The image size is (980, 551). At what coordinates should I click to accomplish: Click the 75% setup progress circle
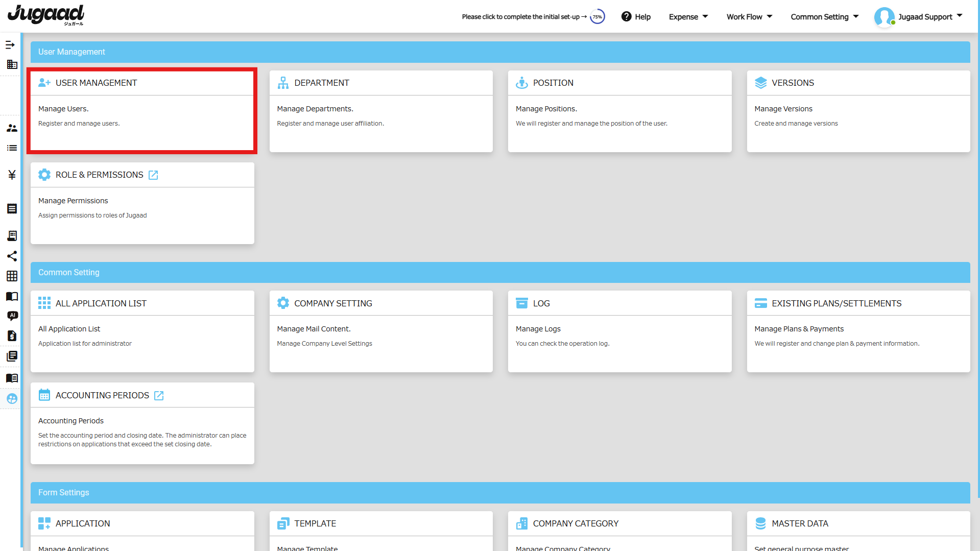597,17
